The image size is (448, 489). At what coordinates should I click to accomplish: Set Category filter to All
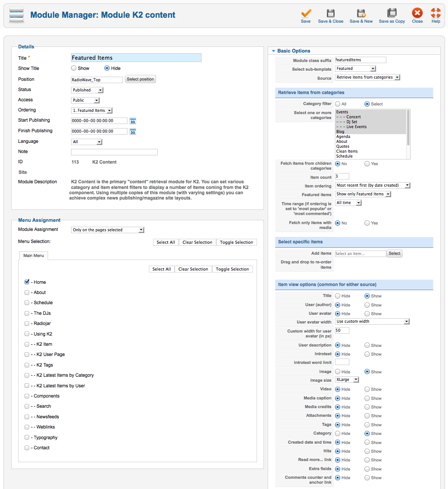pos(338,104)
